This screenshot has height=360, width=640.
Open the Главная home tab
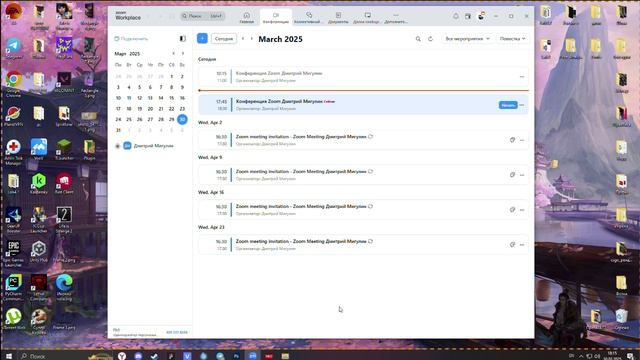247,18
